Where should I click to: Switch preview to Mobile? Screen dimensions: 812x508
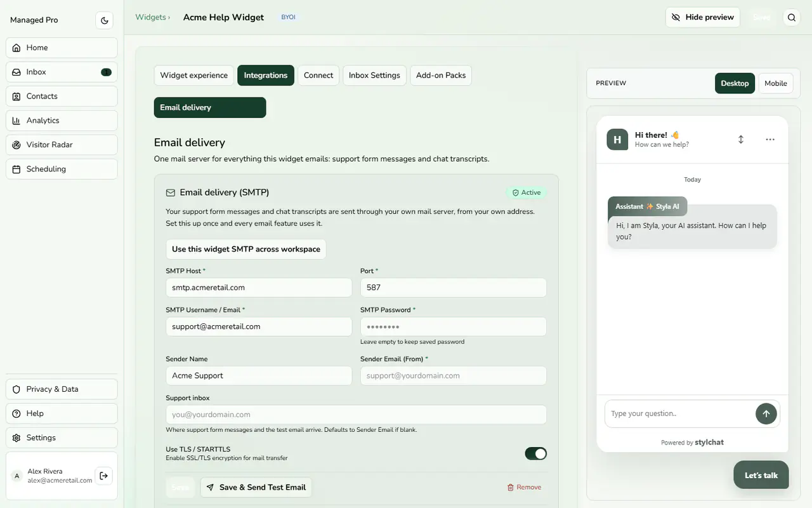tap(776, 83)
